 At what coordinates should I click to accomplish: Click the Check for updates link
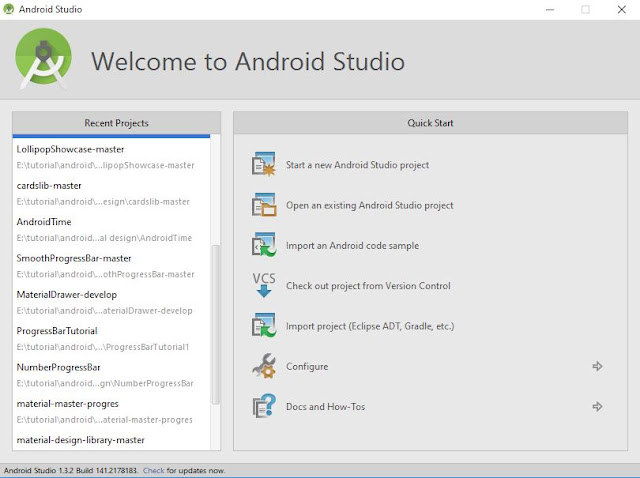click(153, 470)
